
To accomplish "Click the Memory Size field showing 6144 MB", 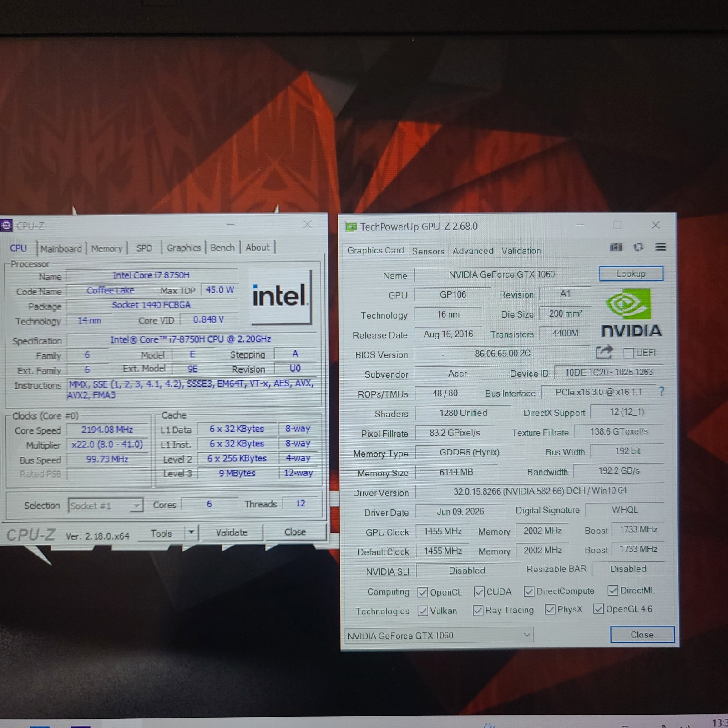I will (x=456, y=472).
